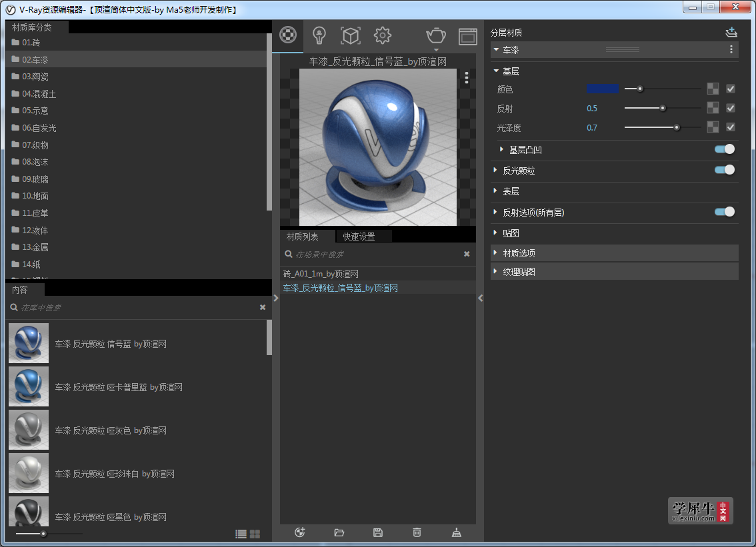Open the Materials tab icon
The image size is (756, 547).
click(288, 35)
